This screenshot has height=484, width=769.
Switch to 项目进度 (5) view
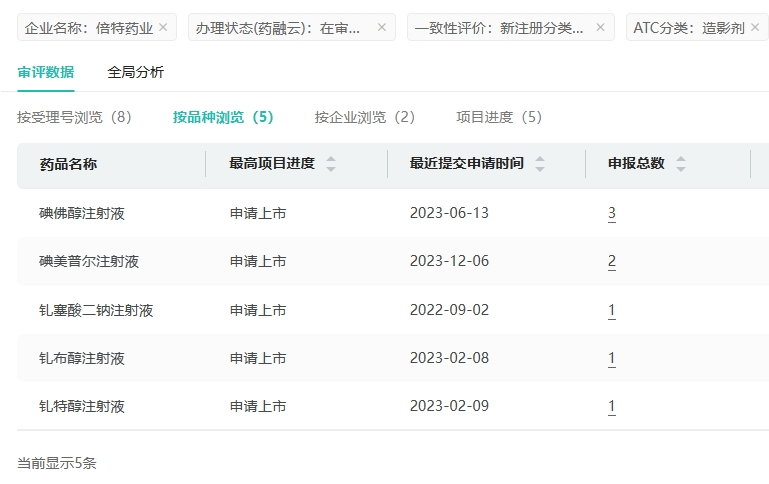click(x=499, y=117)
